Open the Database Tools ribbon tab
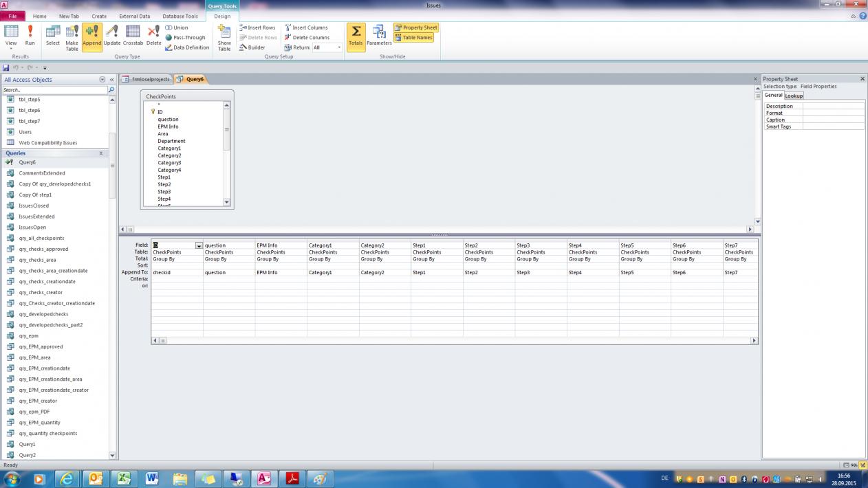The width and height of the screenshot is (868, 488). point(180,16)
